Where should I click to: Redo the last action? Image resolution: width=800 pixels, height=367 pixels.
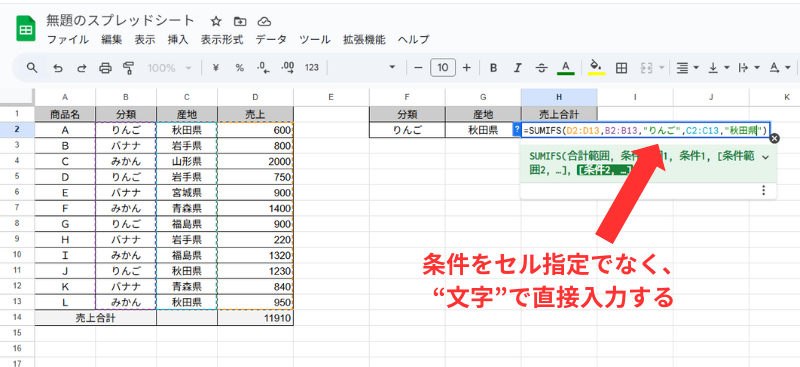tap(82, 67)
